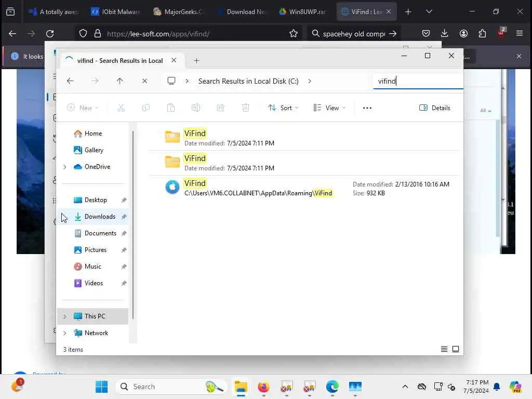Stop the search with the X button
This screenshot has height=399, width=532.
pos(144,81)
